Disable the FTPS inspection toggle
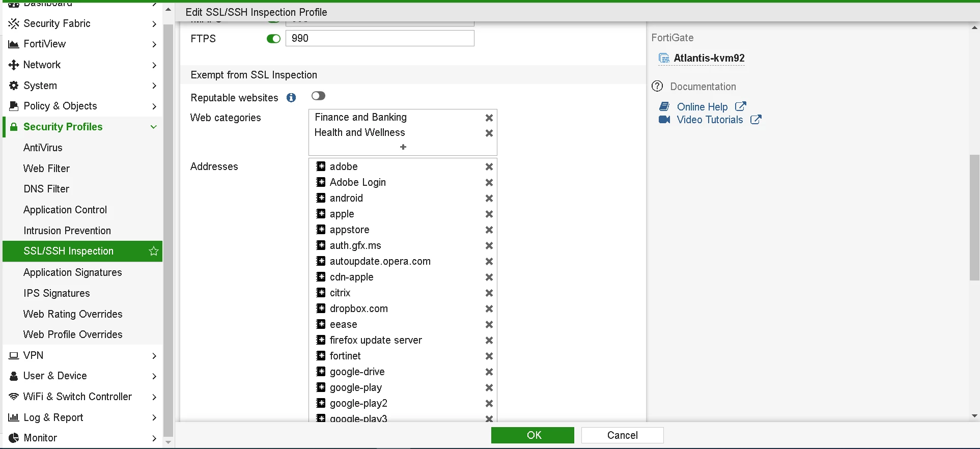 tap(273, 39)
